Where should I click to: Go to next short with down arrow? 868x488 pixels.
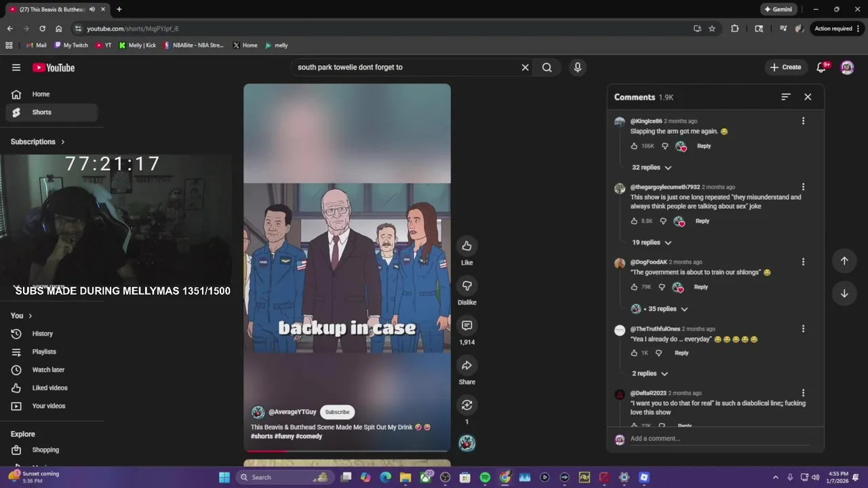click(x=844, y=293)
